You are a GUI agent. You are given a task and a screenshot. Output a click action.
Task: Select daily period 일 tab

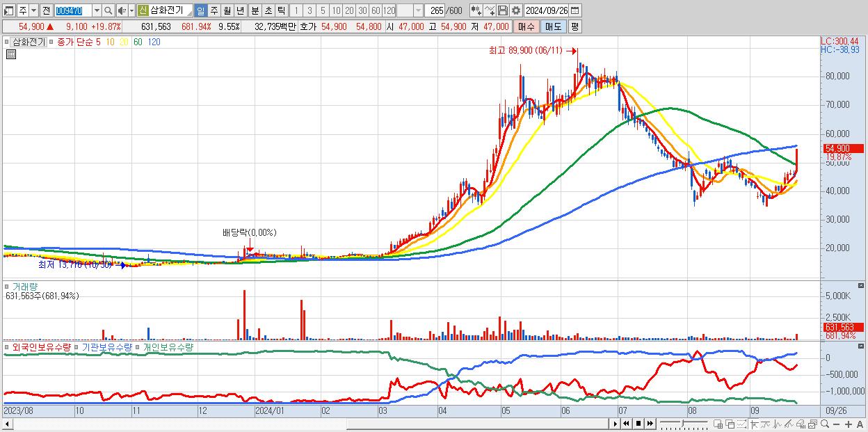tap(200, 10)
